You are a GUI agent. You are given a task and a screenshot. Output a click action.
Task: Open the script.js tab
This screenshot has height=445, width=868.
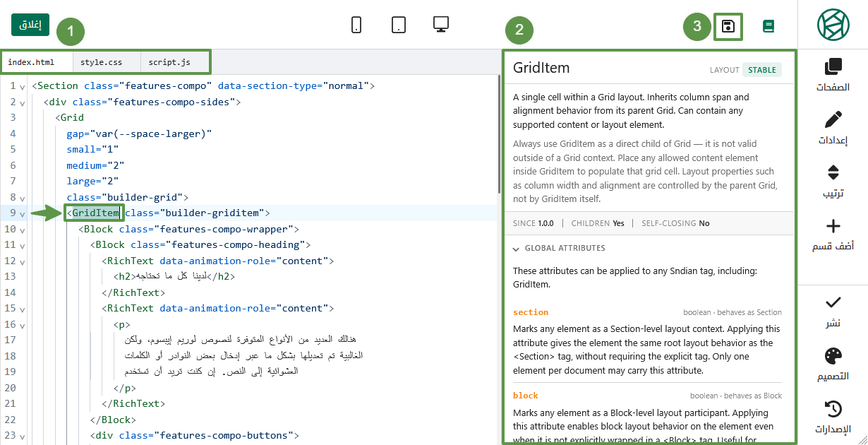[174, 62]
